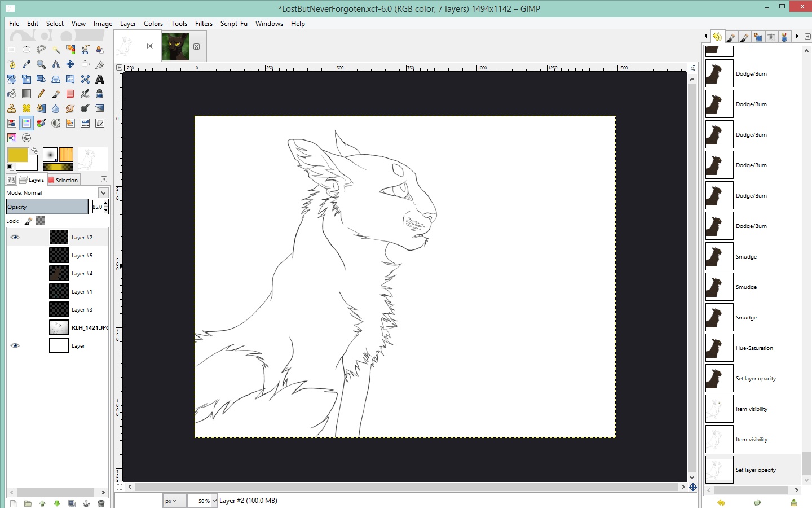
Task: Select the Move tool
Action: click(70, 64)
